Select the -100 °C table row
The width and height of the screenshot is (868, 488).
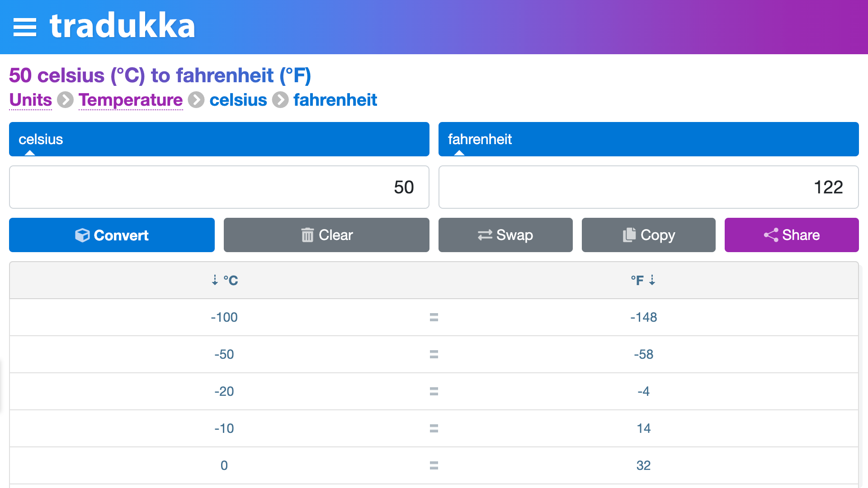[x=434, y=317]
